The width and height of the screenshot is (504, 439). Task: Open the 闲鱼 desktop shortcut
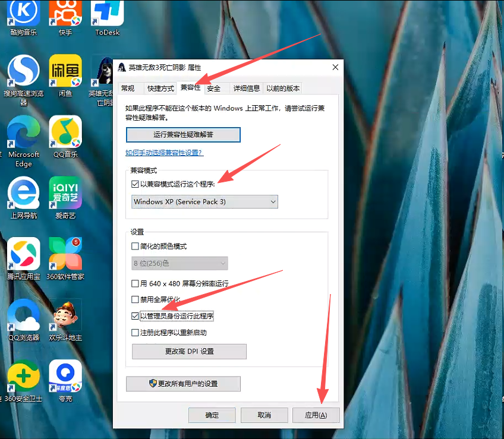point(65,70)
